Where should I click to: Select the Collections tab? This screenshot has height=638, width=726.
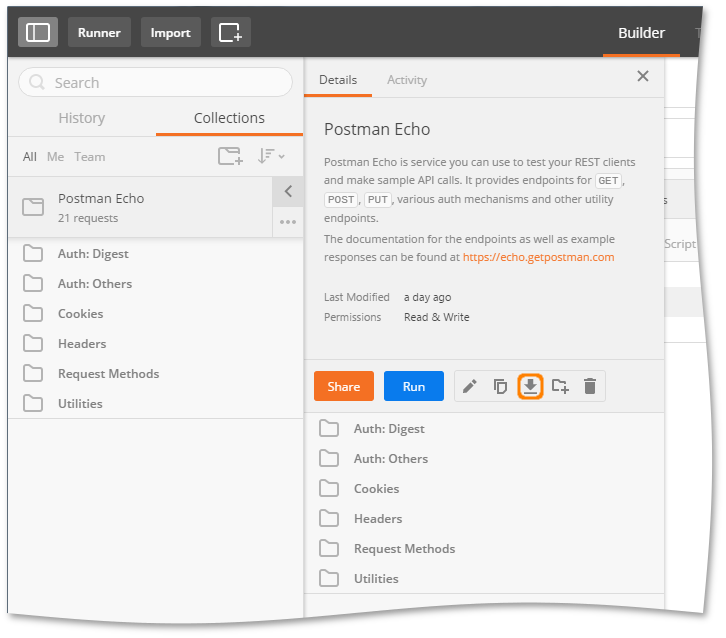[x=229, y=118]
